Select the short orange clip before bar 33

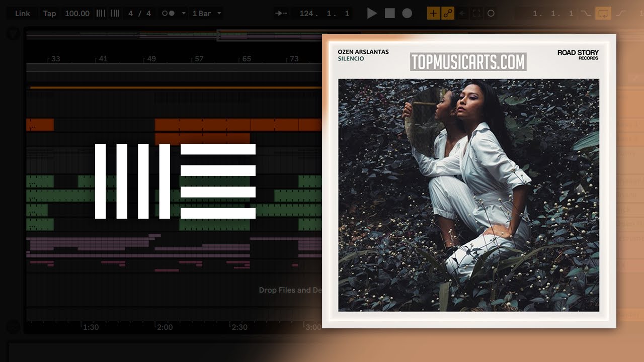click(40, 125)
